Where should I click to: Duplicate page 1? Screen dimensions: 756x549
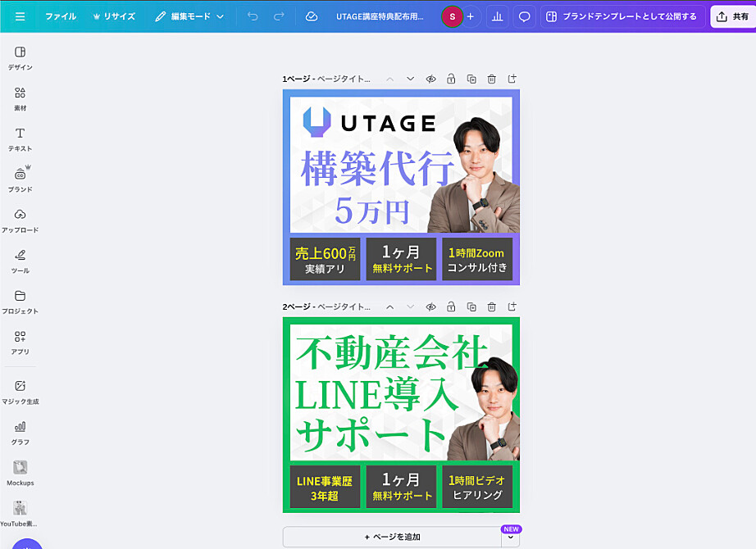pos(471,79)
